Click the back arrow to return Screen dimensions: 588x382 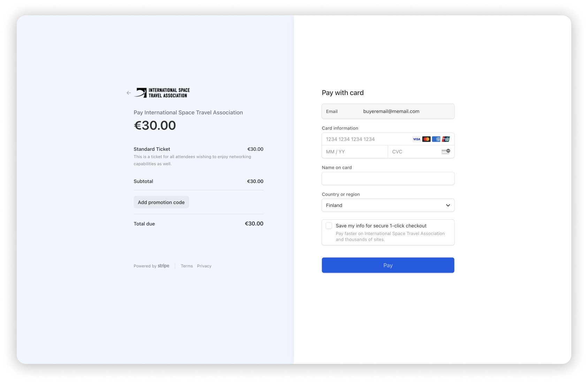(128, 93)
